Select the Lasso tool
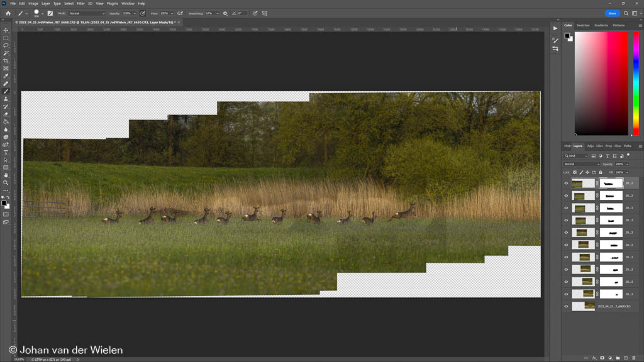 click(6, 45)
